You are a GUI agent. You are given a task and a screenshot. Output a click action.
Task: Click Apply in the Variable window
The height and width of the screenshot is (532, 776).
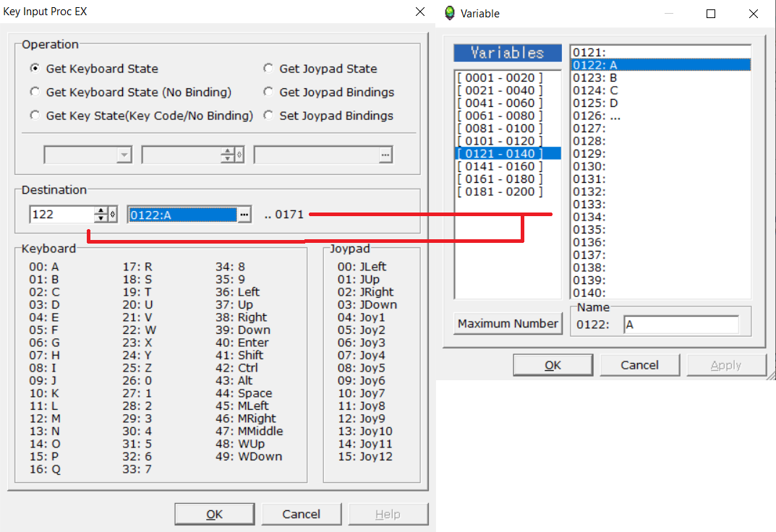pyautogui.click(x=726, y=365)
